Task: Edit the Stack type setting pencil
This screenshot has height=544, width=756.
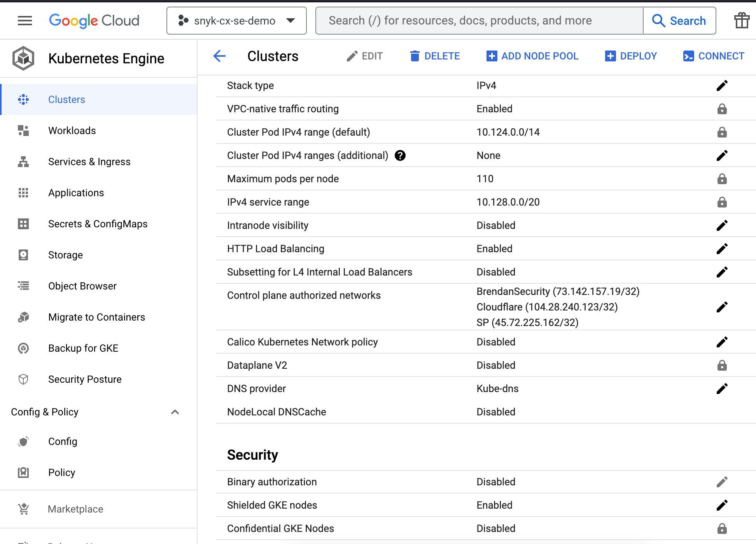Action: point(722,85)
